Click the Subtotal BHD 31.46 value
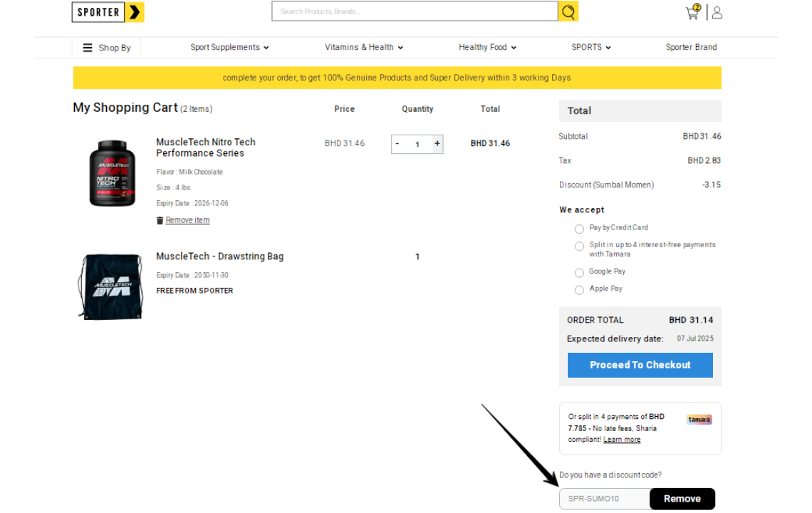 [702, 136]
